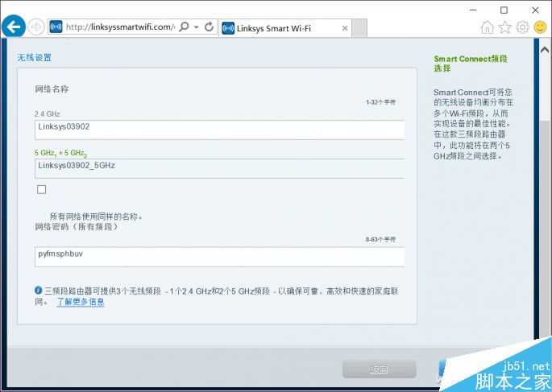Screen dimensions: 552x392
Task: Click the Smart Connect频段选择 heading
Action: [x=471, y=64]
